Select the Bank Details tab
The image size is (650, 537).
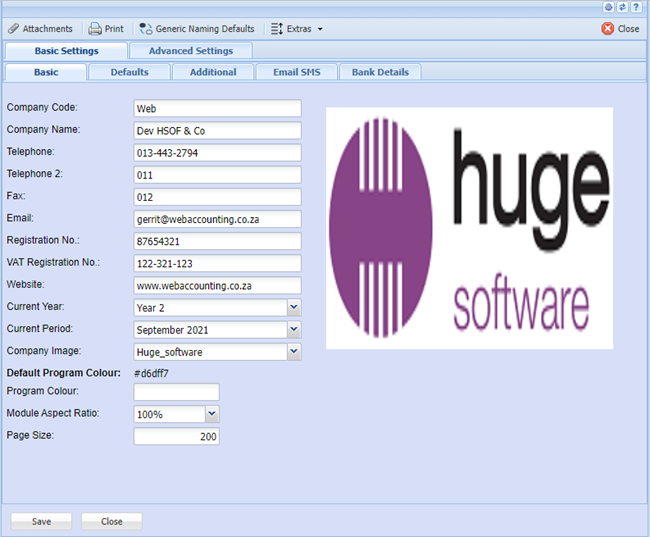(x=380, y=72)
